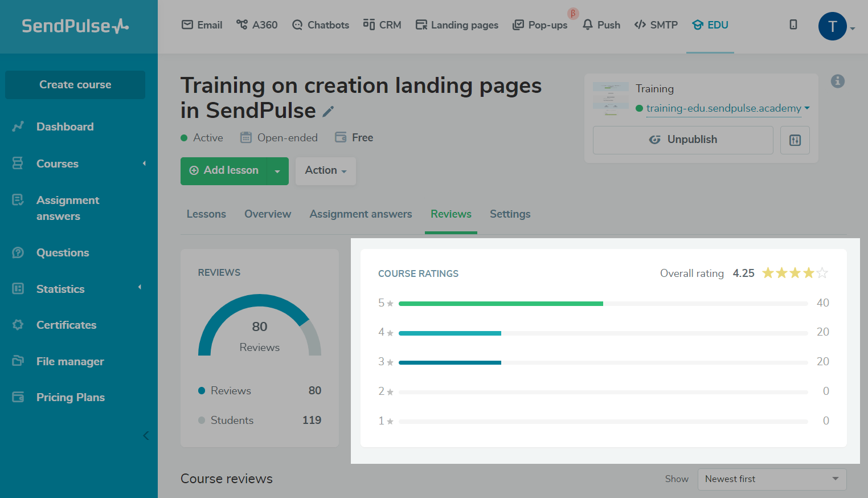Click the Dashboard chart icon
This screenshot has width=868, height=498.
coord(18,126)
